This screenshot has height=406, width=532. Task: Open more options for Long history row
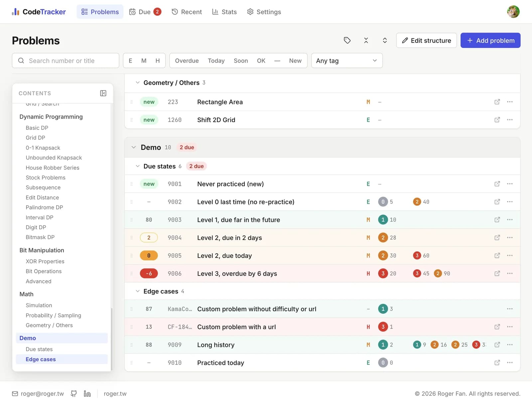(510, 345)
